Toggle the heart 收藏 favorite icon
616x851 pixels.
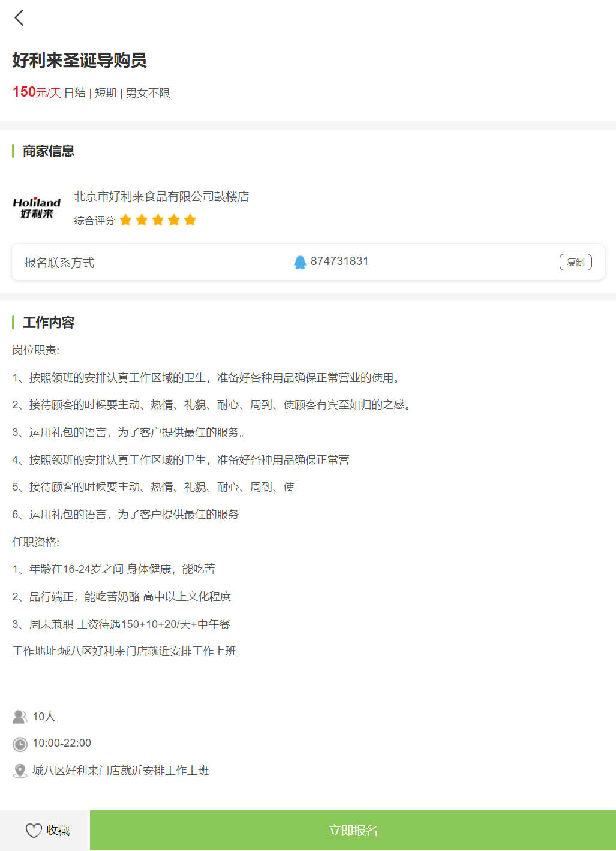click(x=34, y=830)
